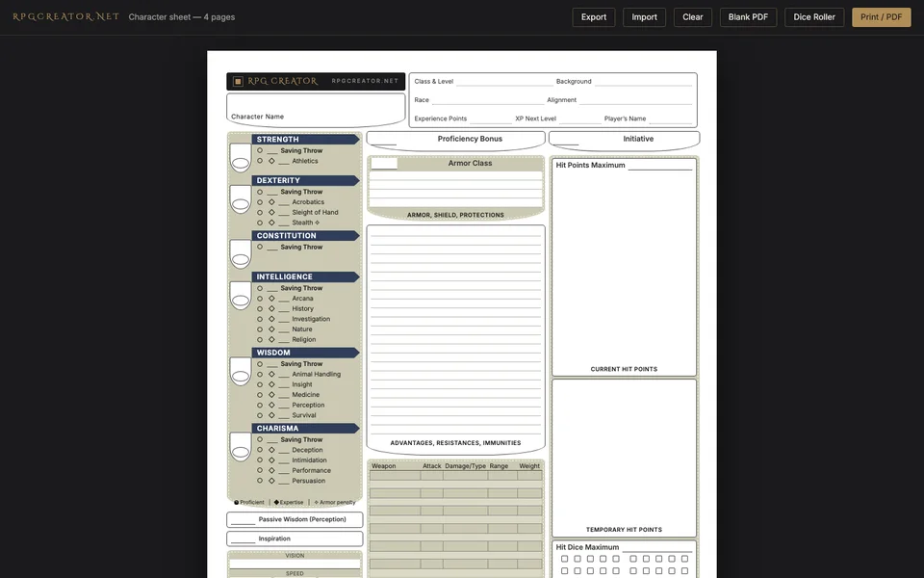Screen dimensions: 924x578
Task: Go to the RPGCREATOR.NET home logo
Action: [65, 16]
